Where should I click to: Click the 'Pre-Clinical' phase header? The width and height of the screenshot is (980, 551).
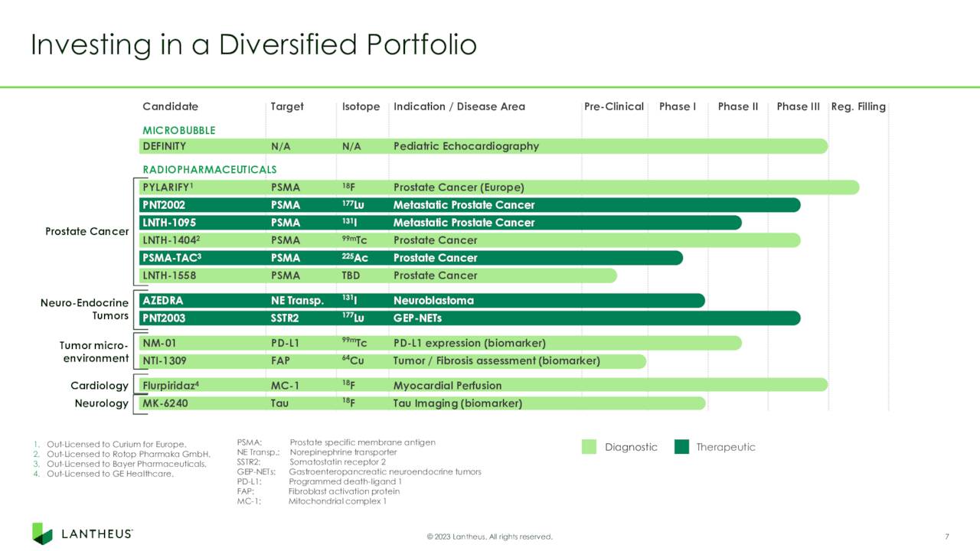tap(614, 106)
